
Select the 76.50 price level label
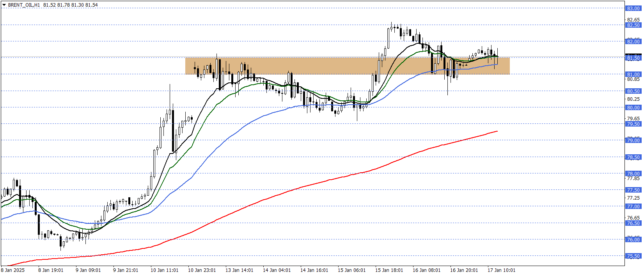[x=633, y=223]
